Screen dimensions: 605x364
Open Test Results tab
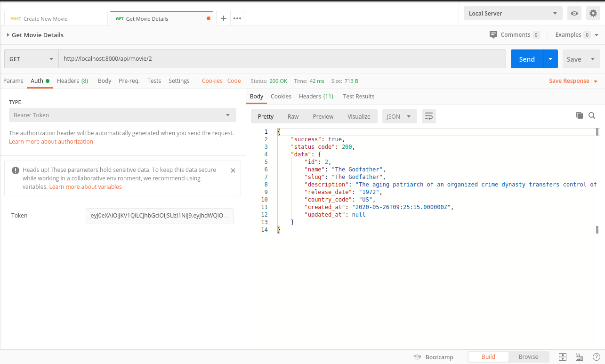click(x=359, y=96)
